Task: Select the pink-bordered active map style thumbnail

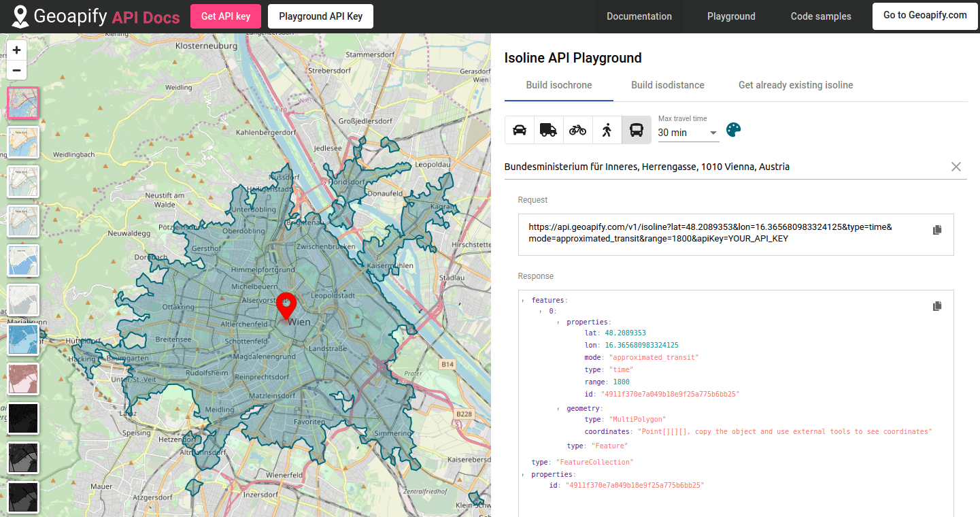Action: tap(23, 102)
